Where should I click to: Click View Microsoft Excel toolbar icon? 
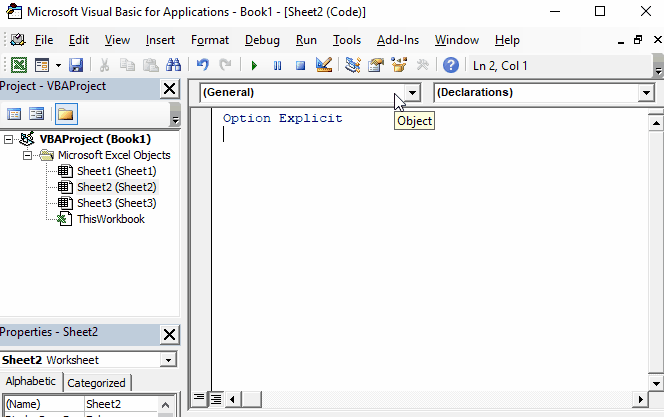[19, 65]
